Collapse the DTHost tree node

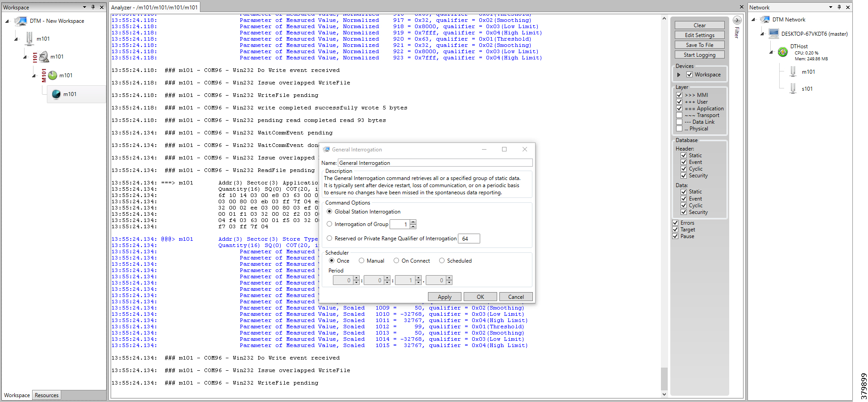coord(771,52)
